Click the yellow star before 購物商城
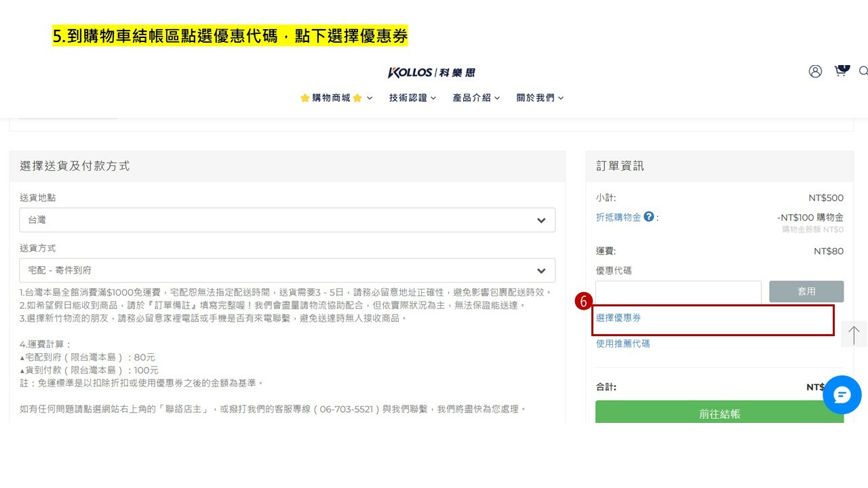The height and width of the screenshot is (488, 868). tap(305, 98)
